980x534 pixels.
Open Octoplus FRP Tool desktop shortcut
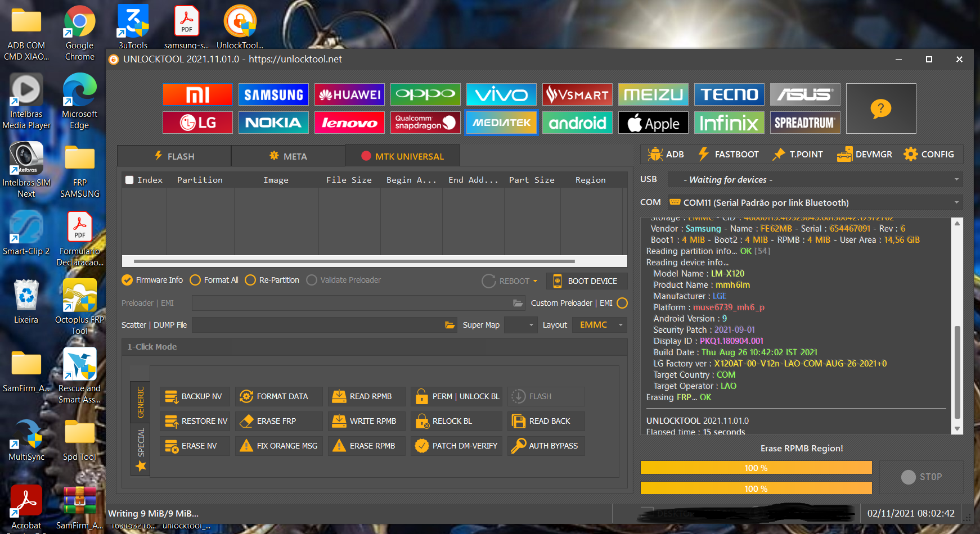pos(79,307)
